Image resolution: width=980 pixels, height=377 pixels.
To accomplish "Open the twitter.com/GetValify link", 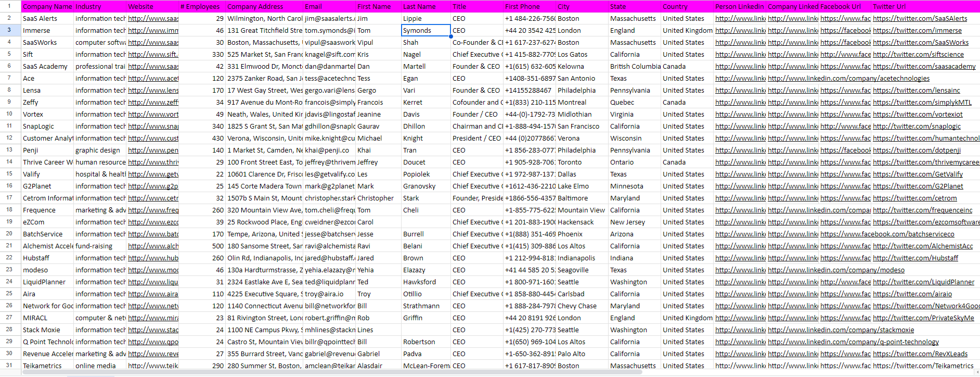I will point(918,174).
